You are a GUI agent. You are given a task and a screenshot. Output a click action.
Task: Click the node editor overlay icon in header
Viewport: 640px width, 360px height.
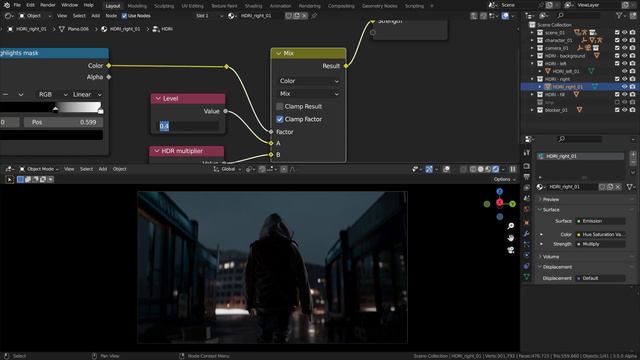pyautogui.click(x=505, y=16)
